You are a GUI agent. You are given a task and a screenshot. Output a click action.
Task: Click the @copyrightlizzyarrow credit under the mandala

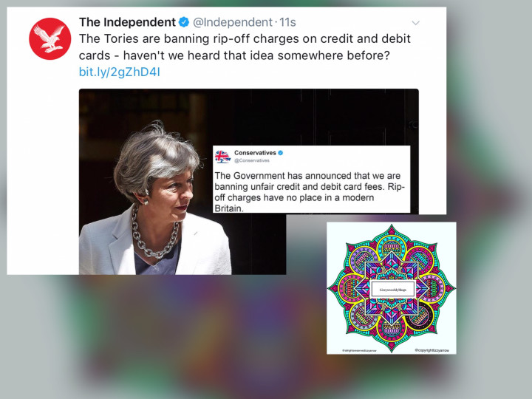[432, 350]
